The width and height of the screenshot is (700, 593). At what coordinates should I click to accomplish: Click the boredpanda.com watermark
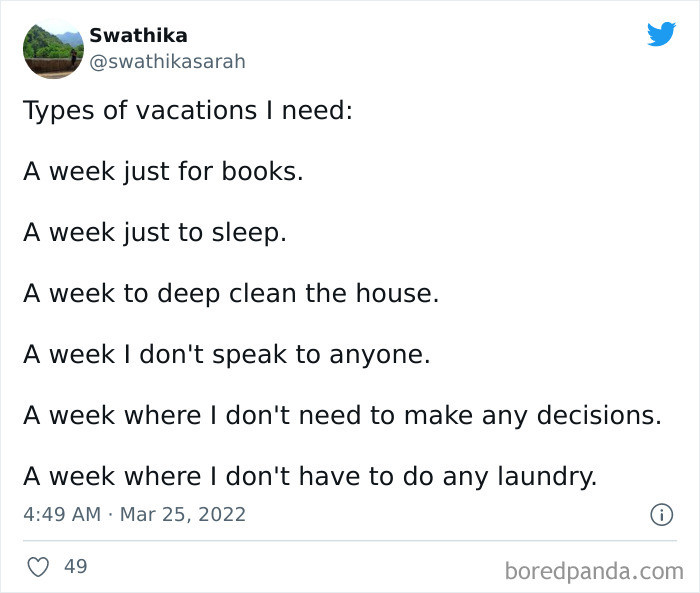[x=594, y=572]
